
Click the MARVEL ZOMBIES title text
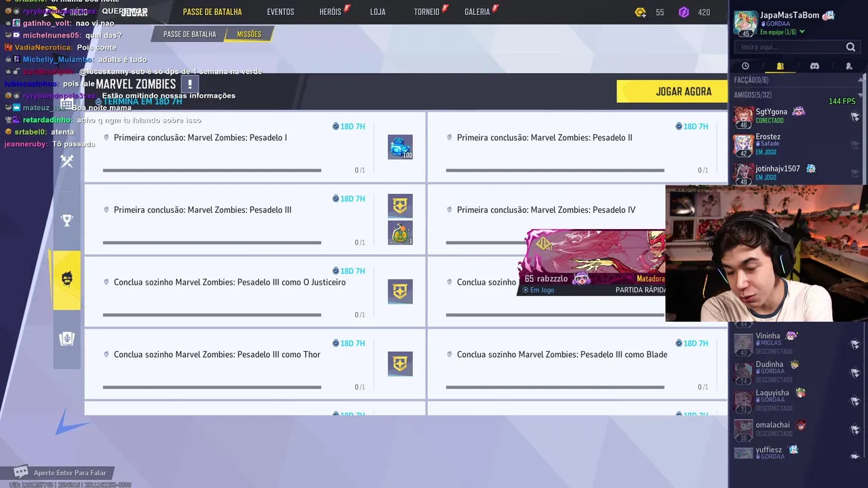click(x=136, y=84)
